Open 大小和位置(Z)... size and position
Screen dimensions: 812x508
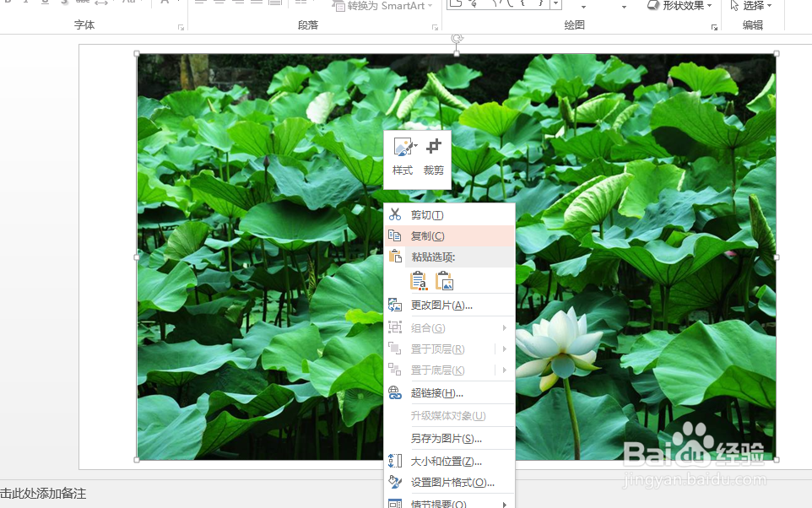pyautogui.click(x=450, y=461)
